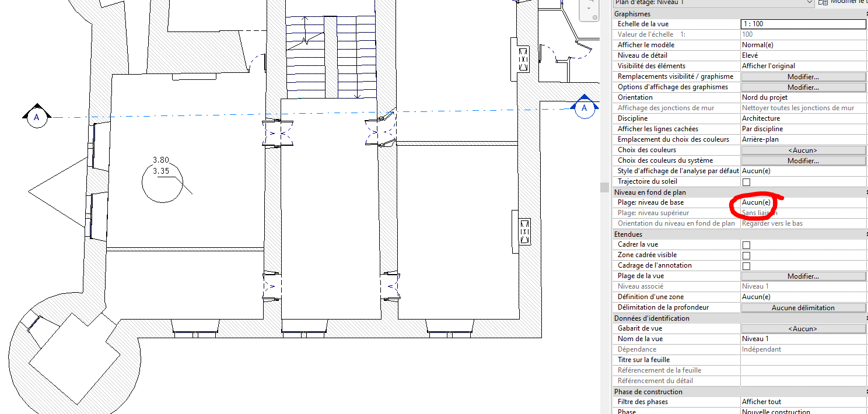The height and width of the screenshot is (414, 868).
Task: Click Orientation du niveau en fond de plan label
Action: 676,223
